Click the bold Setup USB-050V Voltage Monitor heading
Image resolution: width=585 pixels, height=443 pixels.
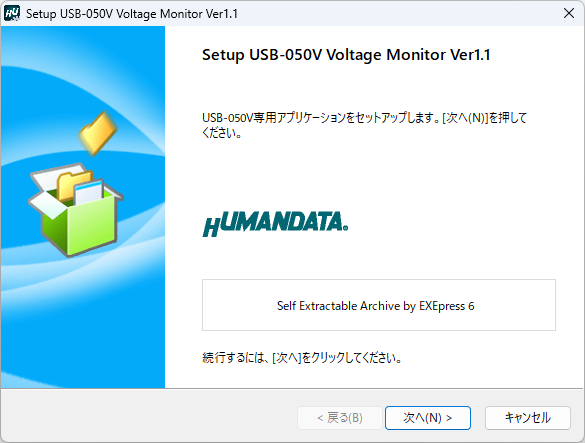(346, 55)
